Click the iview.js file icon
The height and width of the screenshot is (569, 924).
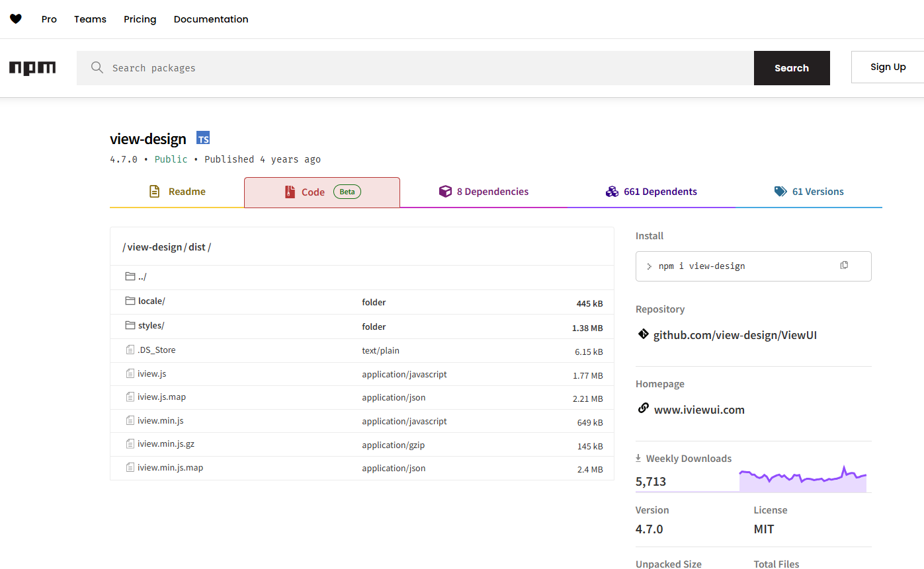(x=130, y=373)
